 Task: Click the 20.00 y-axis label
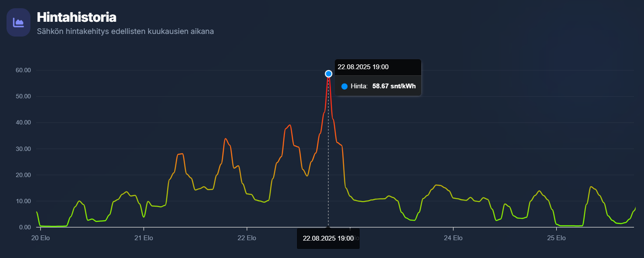[x=23, y=175]
